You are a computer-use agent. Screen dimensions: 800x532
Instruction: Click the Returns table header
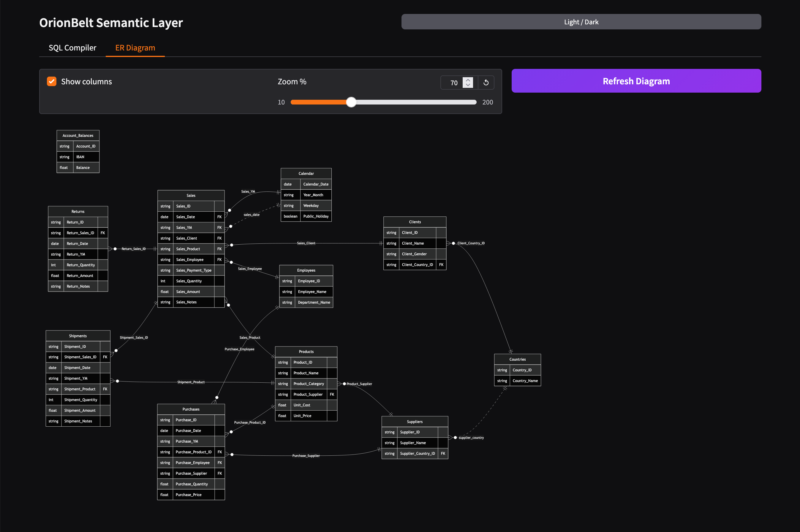[x=78, y=211]
